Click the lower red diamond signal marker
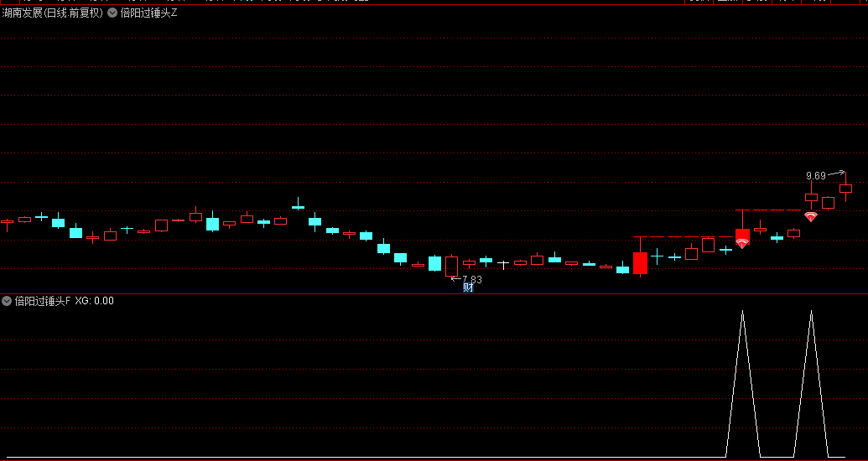The width and height of the screenshot is (868, 461). tap(742, 243)
